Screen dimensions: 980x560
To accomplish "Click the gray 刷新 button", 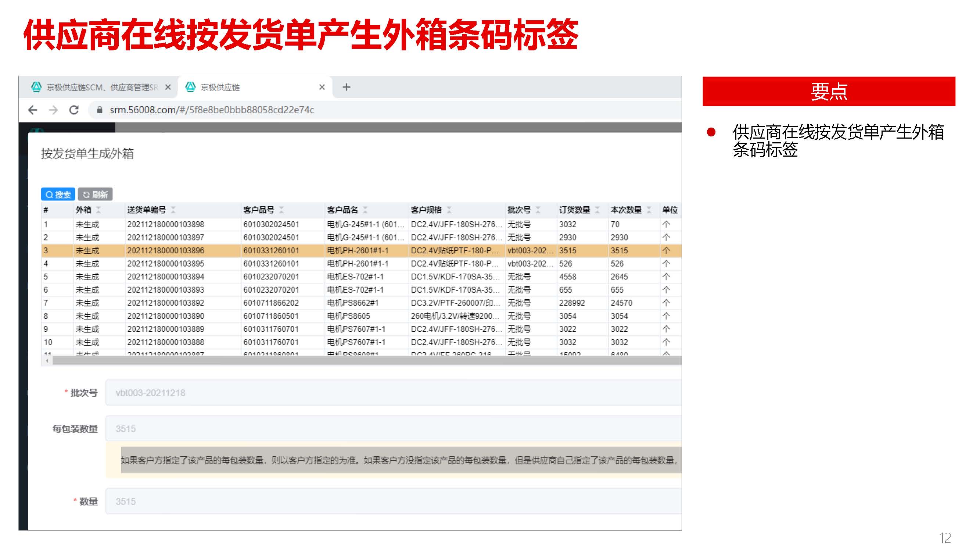I will [95, 195].
